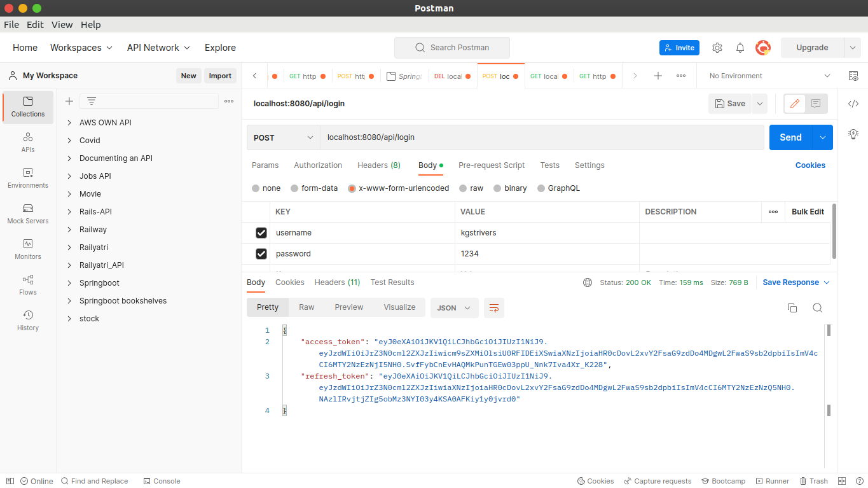The image size is (868, 488).
Task: Open the Save options dropdown arrow
Action: (759, 104)
